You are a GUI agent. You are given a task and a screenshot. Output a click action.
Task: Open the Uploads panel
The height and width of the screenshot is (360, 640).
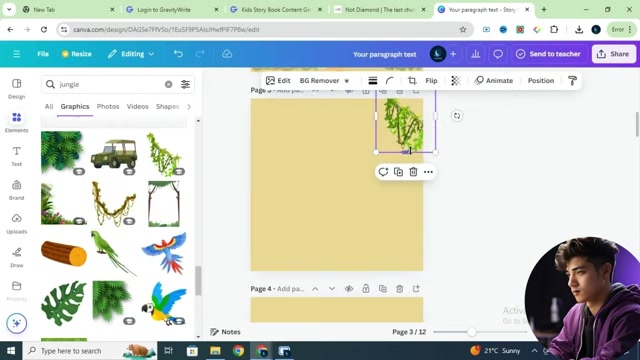point(16,223)
